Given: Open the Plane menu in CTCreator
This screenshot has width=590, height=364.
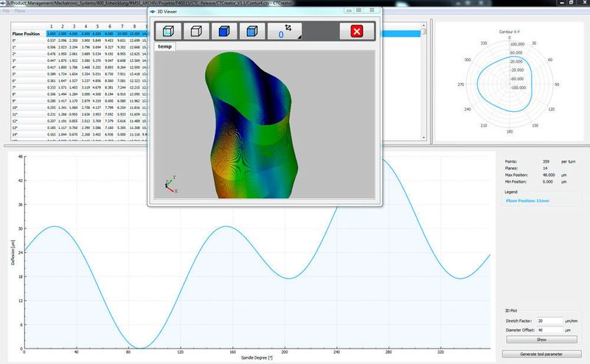Looking at the screenshot, I should [20, 11].
